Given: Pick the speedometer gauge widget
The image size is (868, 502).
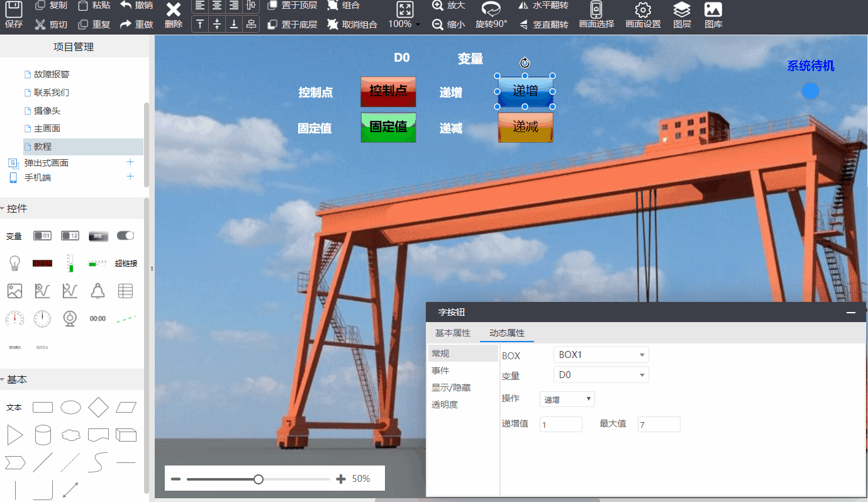Looking at the screenshot, I should pos(14,318).
